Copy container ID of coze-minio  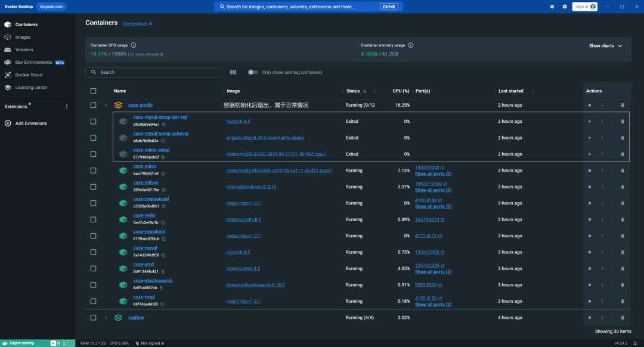tap(163, 173)
